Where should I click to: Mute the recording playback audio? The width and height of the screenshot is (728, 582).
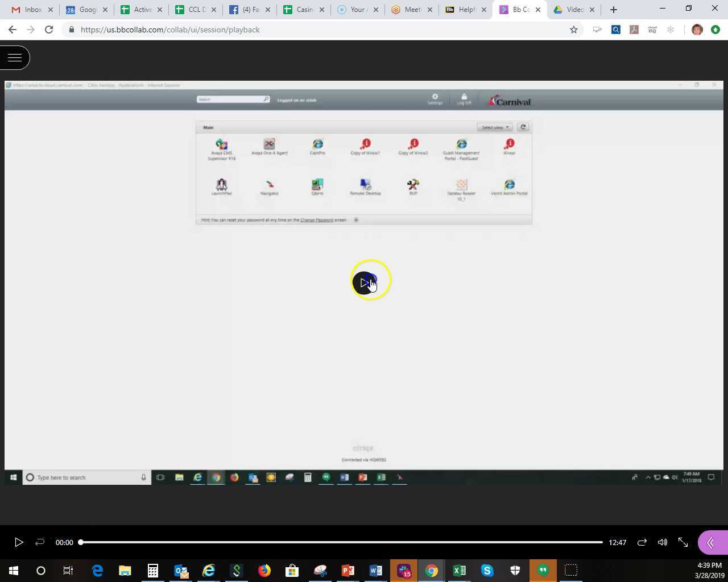662,542
